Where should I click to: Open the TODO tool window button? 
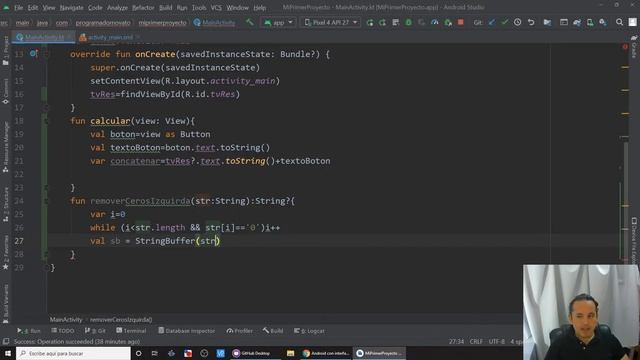(62, 331)
